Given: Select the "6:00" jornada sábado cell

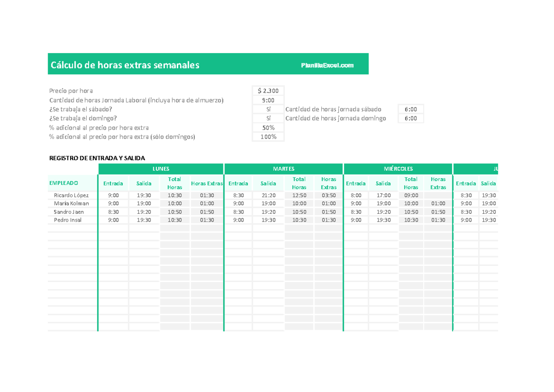Looking at the screenshot, I should click(x=410, y=109).
